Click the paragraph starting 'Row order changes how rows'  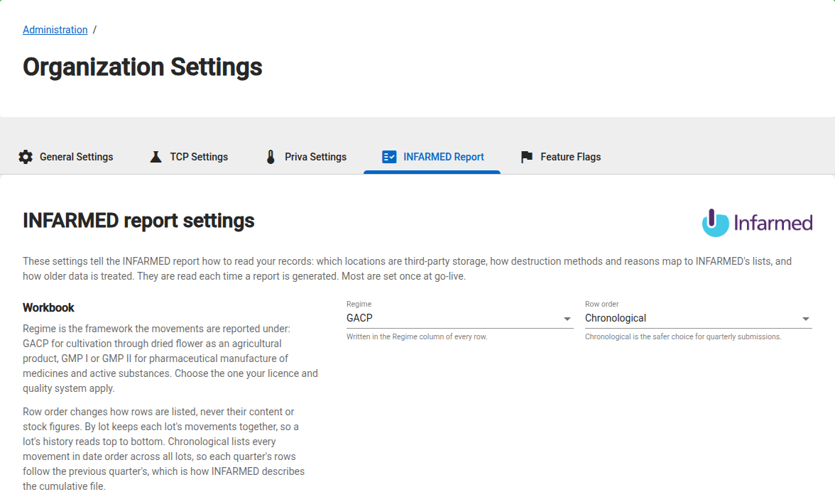pos(164,449)
